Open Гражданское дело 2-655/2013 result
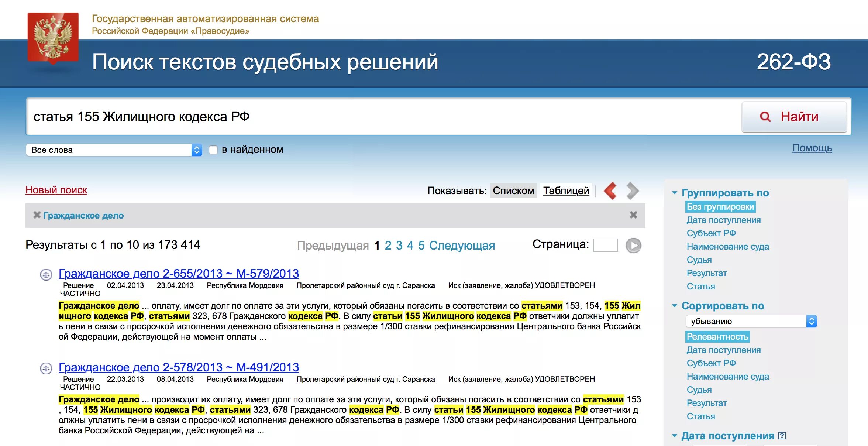The height and width of the screenshot is (446, 868). tap(179, 274)
